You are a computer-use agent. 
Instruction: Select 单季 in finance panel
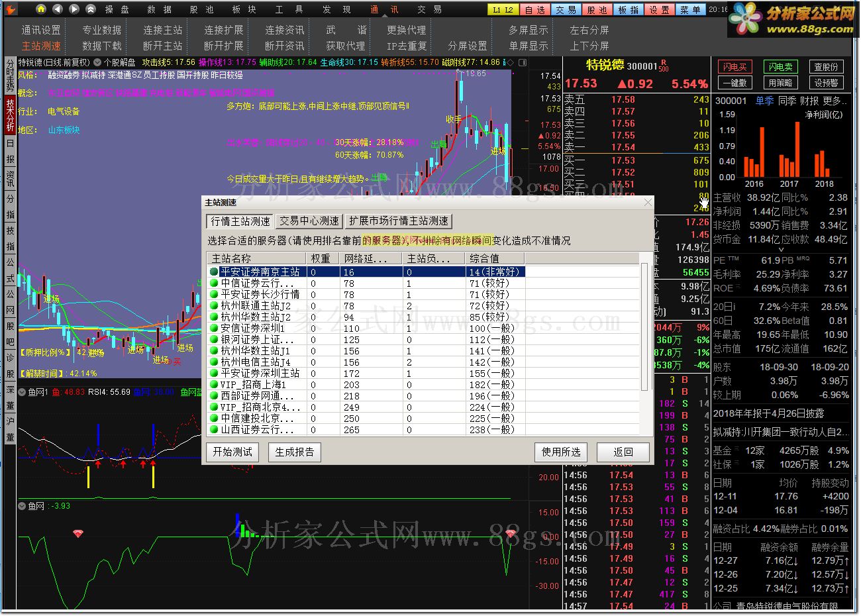point(764,101)
